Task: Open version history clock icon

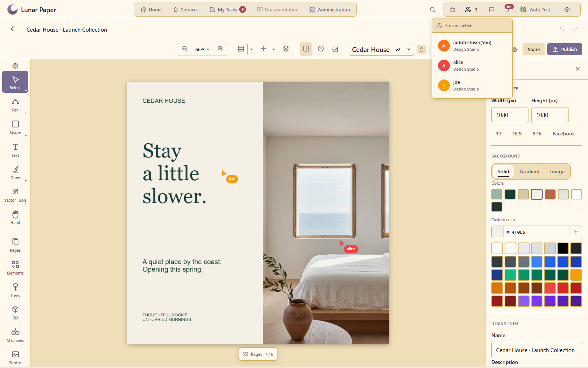Action: pyautogui.click(x=321, y=49)
